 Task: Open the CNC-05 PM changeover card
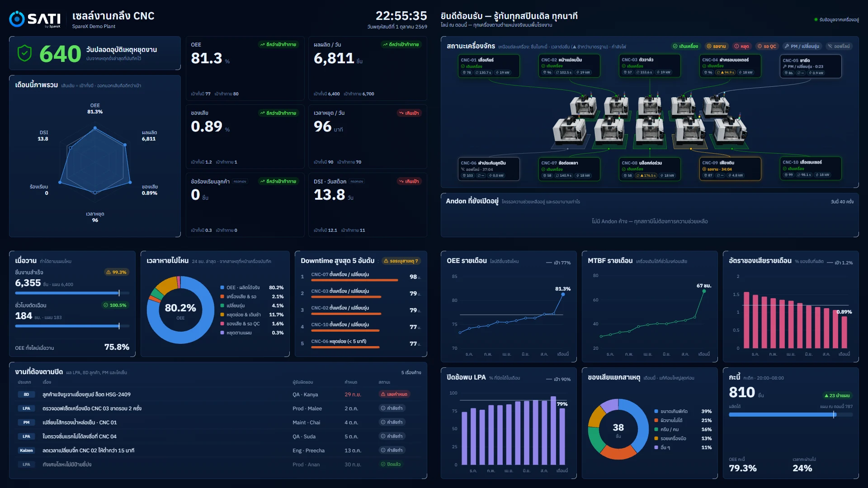click(811, 66)
